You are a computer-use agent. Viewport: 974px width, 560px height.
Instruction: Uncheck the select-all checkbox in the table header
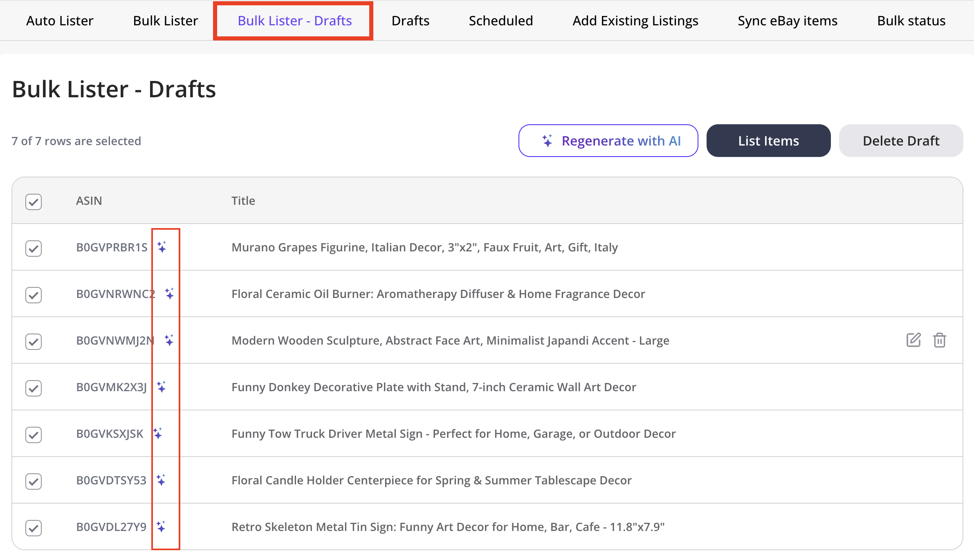[x=33, y=201]
